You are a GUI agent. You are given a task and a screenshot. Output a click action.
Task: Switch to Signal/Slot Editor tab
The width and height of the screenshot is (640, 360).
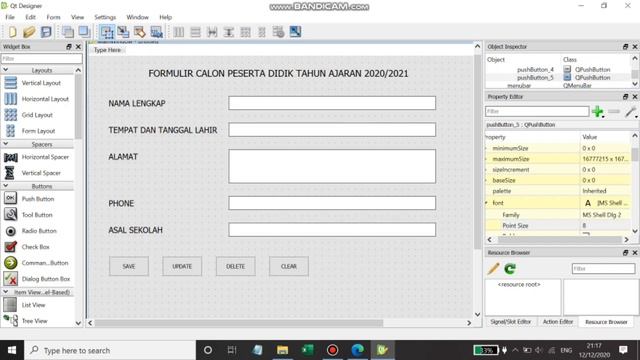pyautogui.click(x=511, y=322)
